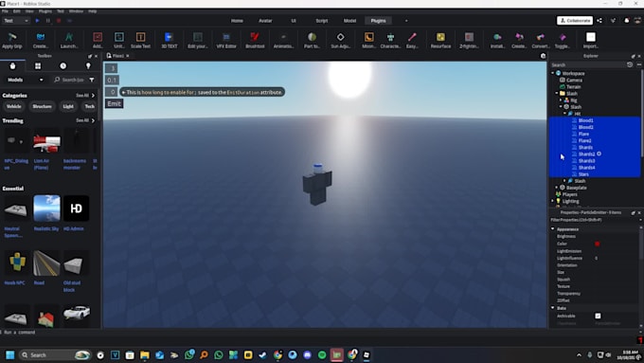This screenshot has height=363, width=644.
Task: Switch to the Avatar ribbon tab
Action: point(265,21)
